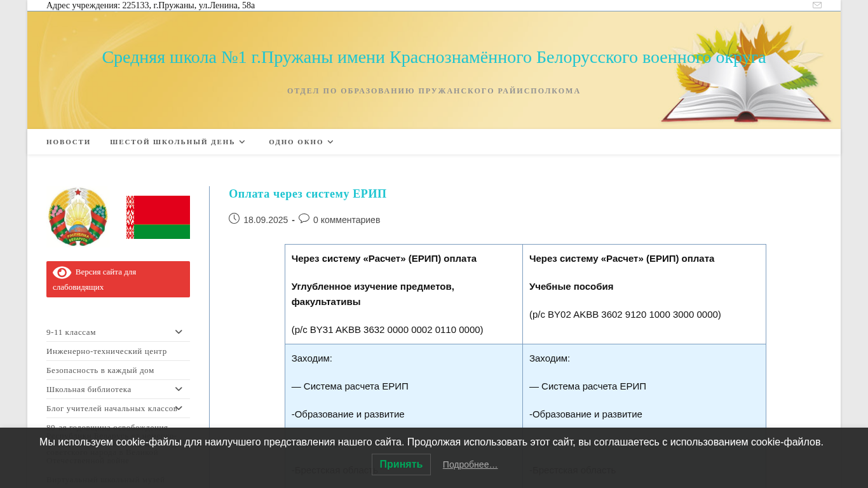This screenshot has height=488, width=868.
Task: Go to the 'Новости' menu item
Action: 69,142
